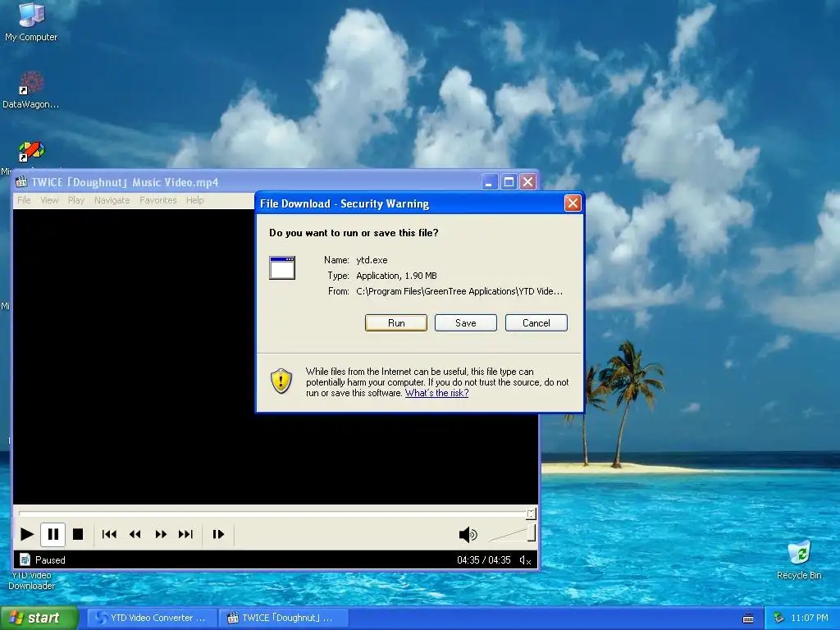The height and width of the screenshot is (630, 840).
Task: Open the DataWagon desktop shortcut
Action: [31, 90]
